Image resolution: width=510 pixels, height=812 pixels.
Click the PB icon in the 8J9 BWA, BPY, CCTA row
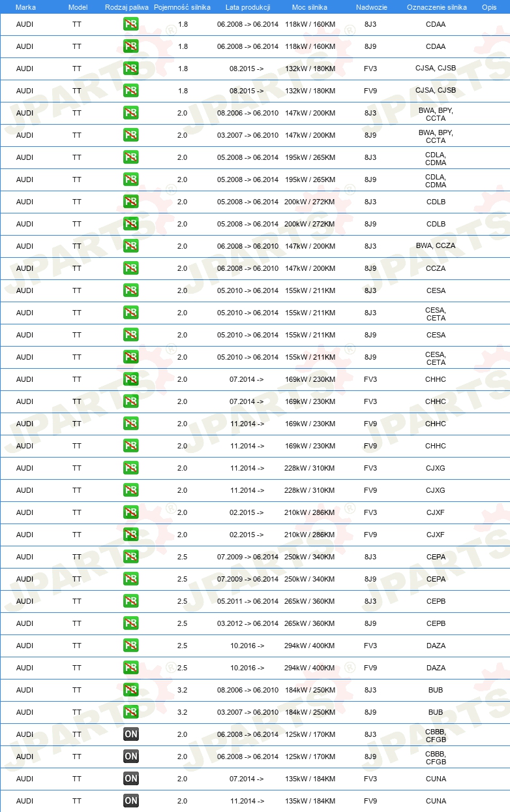131,135
